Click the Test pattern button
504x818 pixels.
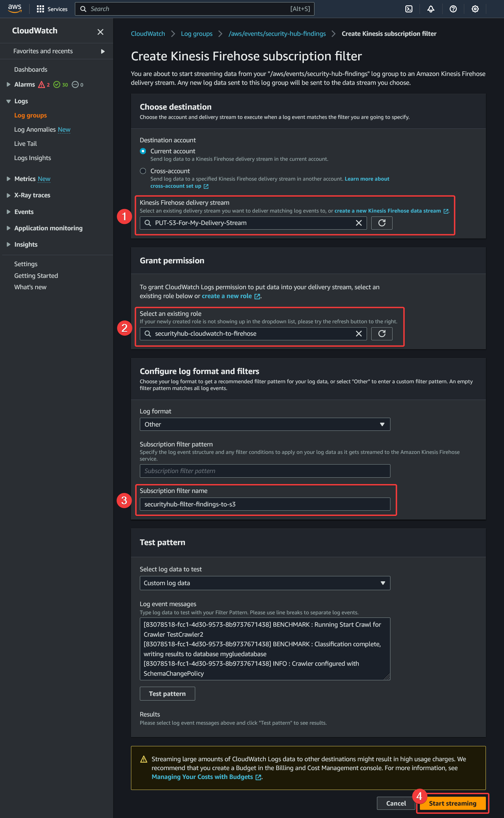(168, 694)
